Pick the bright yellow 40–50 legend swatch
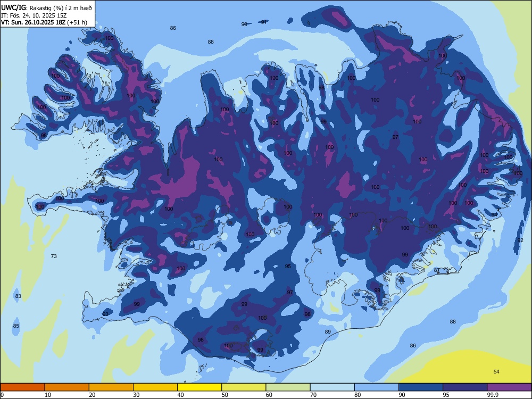The height and width of the screenshot is (399, 532). coord(199,387)
